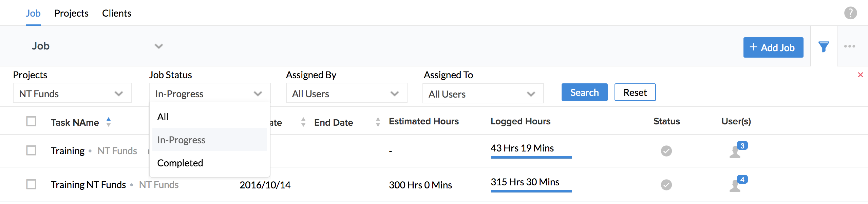Click the Add Job button
This screenshot has height=204, width=868.
tap(773, 47)
